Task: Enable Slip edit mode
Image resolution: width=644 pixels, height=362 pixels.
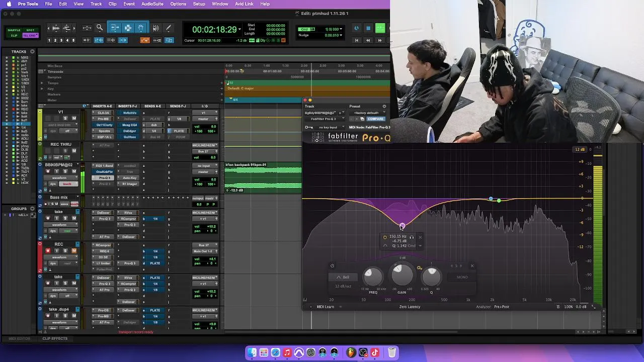Action: point(14,36)
